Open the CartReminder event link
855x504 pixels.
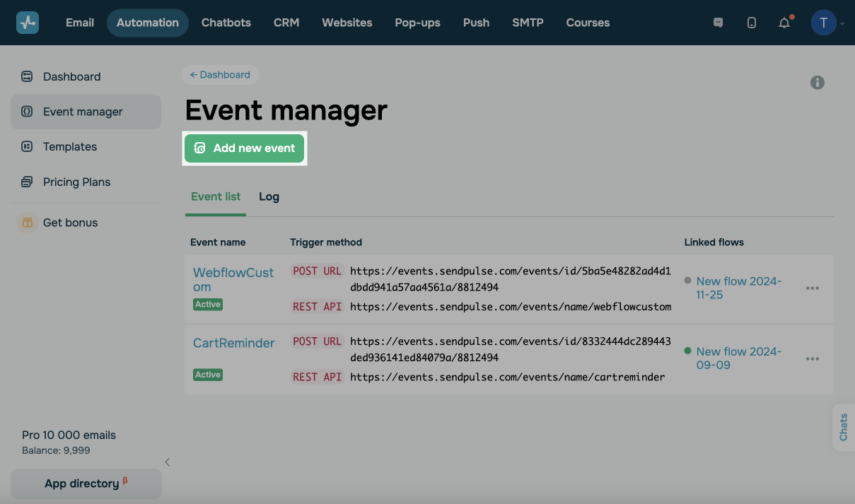(x=233, y=343)
